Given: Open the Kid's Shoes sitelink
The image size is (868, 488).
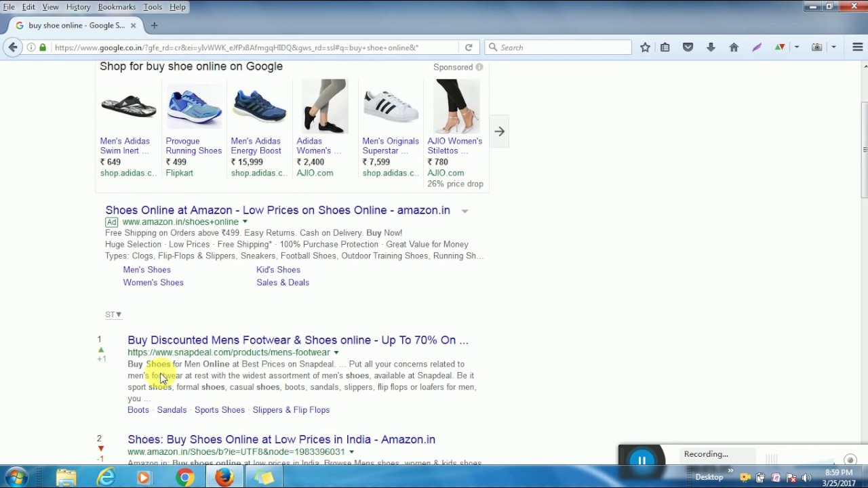Looking at the screenshot, I should click(278, 270).
